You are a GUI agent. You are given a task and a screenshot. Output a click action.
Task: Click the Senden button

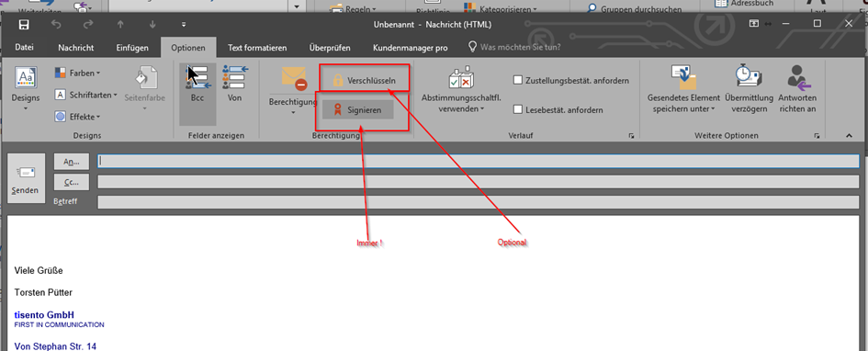(x=26, y=178)
